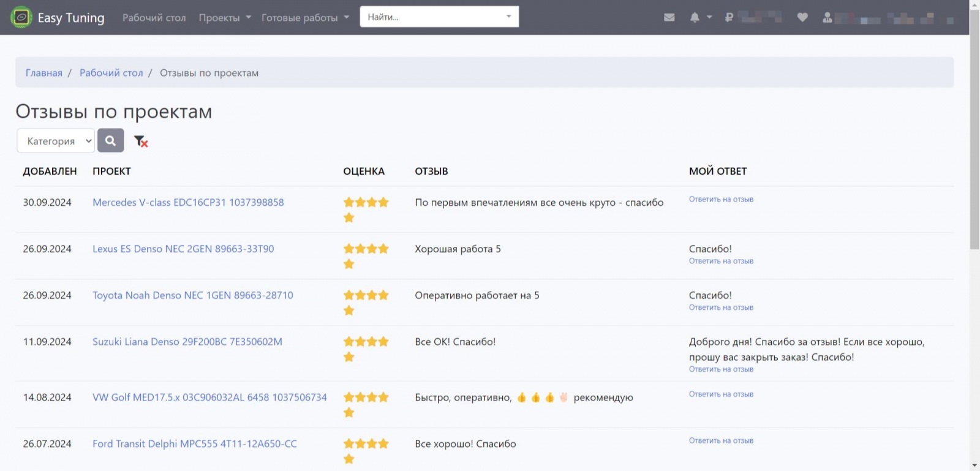
Task: Open favorites heart icon
Action: click(x=802, y=17)
